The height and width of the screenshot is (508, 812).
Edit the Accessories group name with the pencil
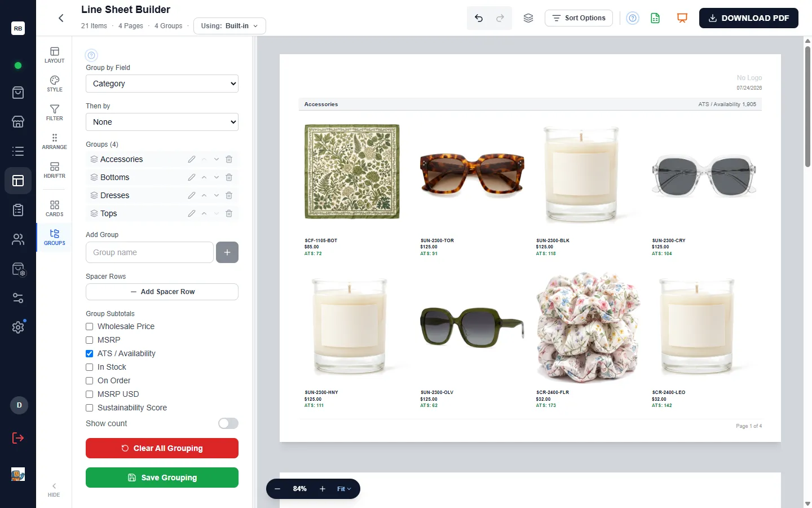(192, 159)
